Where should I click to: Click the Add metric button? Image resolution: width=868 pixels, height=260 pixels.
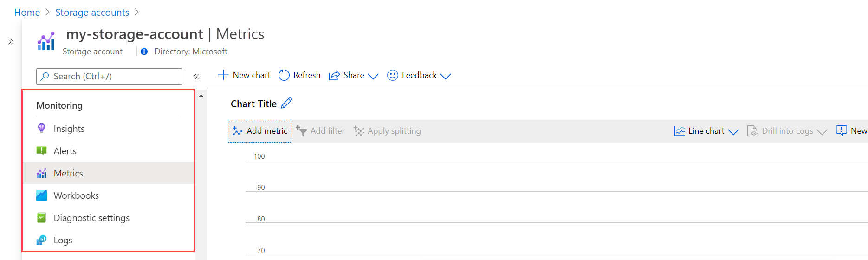(260, 131)
